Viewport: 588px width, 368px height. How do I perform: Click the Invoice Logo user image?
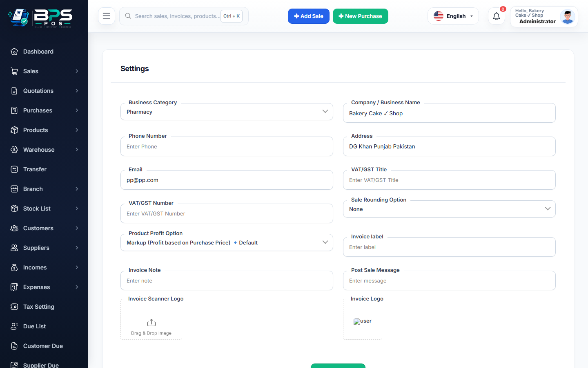[x=363, y=321]
